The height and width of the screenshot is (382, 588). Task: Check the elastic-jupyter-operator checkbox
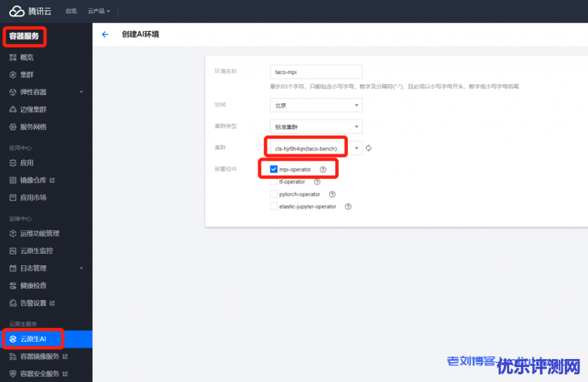tap(274, 206)
